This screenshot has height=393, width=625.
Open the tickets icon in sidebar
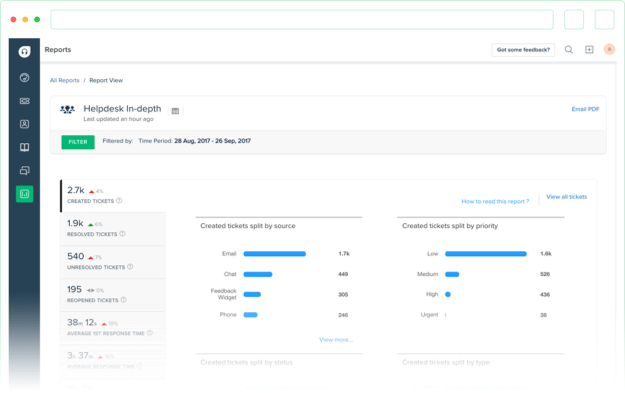pyautogui.click(x=24, y=101)
